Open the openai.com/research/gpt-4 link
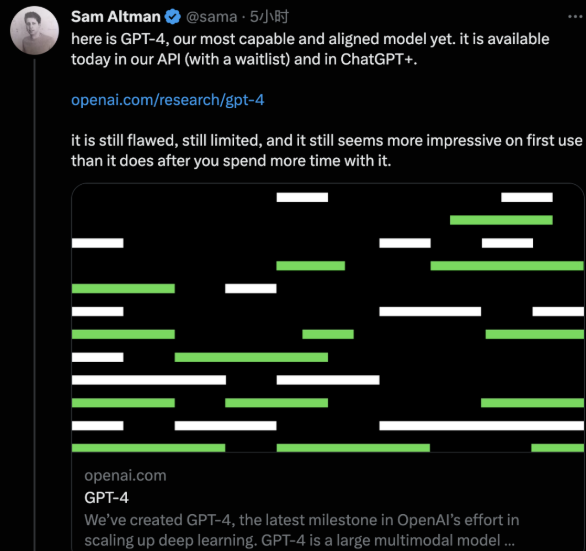 [x=167, y=100]
